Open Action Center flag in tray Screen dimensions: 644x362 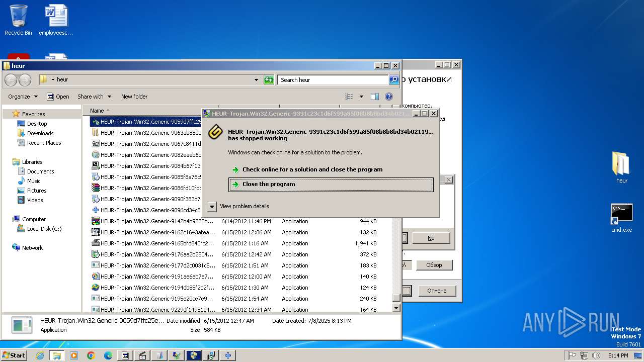572,355
